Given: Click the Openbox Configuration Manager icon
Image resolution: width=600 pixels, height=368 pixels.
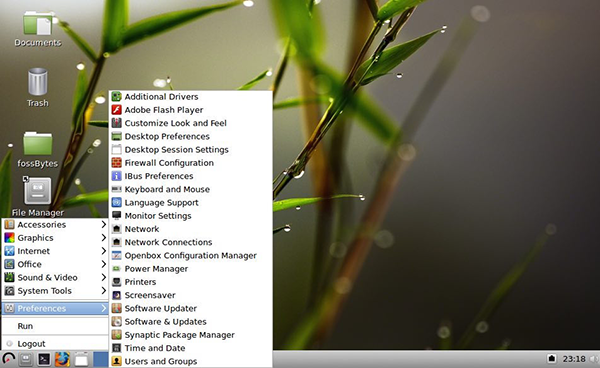Looking at the screenshot, I should tap(116, 255).
